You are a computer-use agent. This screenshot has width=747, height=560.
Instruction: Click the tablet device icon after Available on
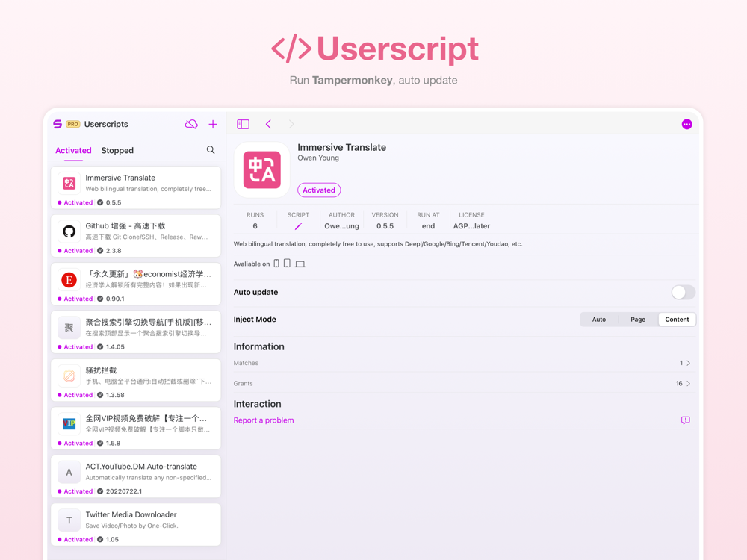click(x=287, y=264)
